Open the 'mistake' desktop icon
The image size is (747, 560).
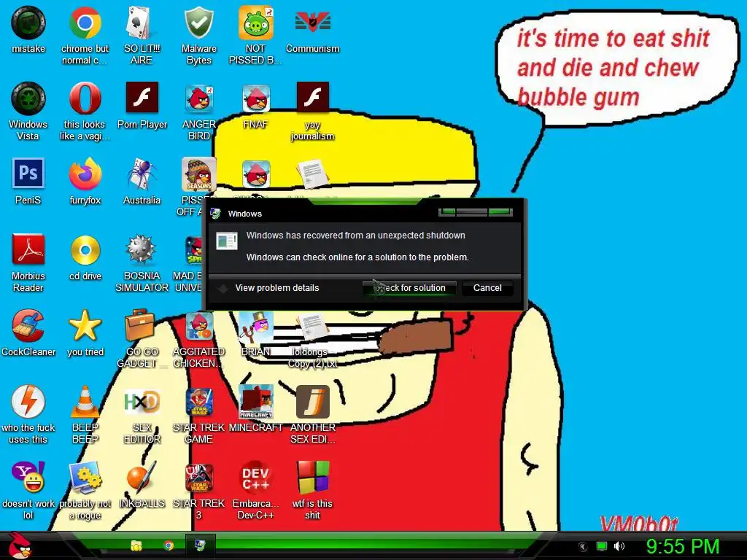[28, 23]
